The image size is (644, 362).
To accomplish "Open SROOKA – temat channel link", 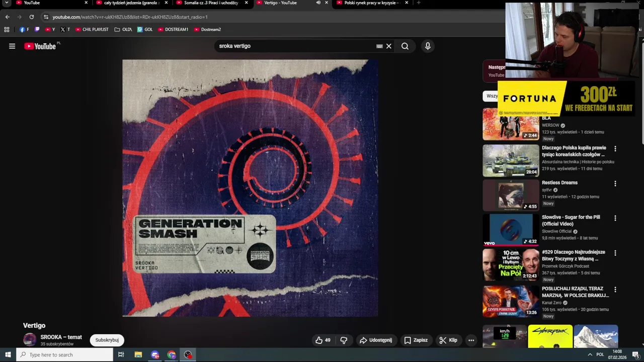I will [61, 337].
